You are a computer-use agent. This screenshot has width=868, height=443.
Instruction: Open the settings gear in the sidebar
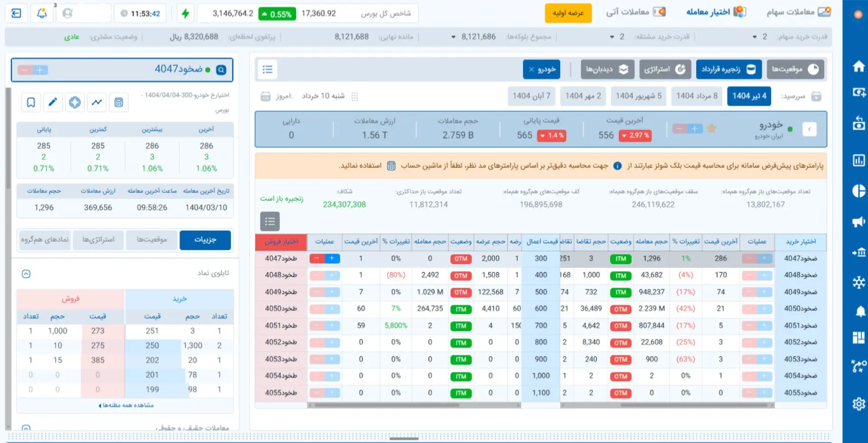coord(858,403)
